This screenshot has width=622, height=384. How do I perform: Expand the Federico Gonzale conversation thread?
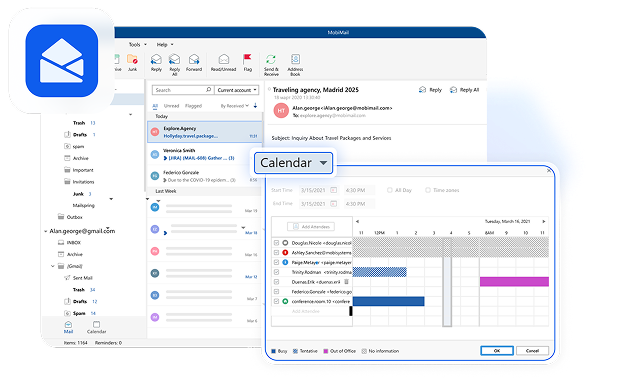point(165,180)
